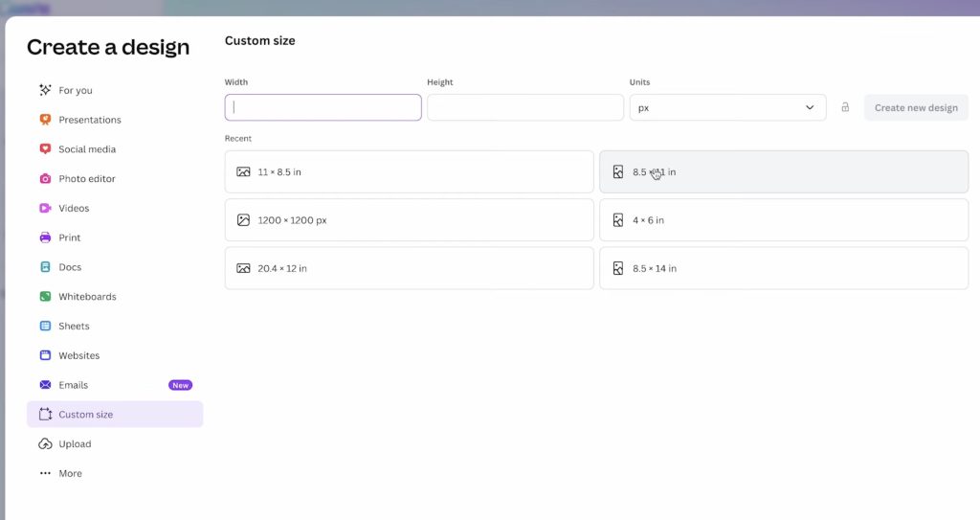Pick the recent 4 × 6 in size
Viewport: 980px width, 520px height.
[783, 220]
